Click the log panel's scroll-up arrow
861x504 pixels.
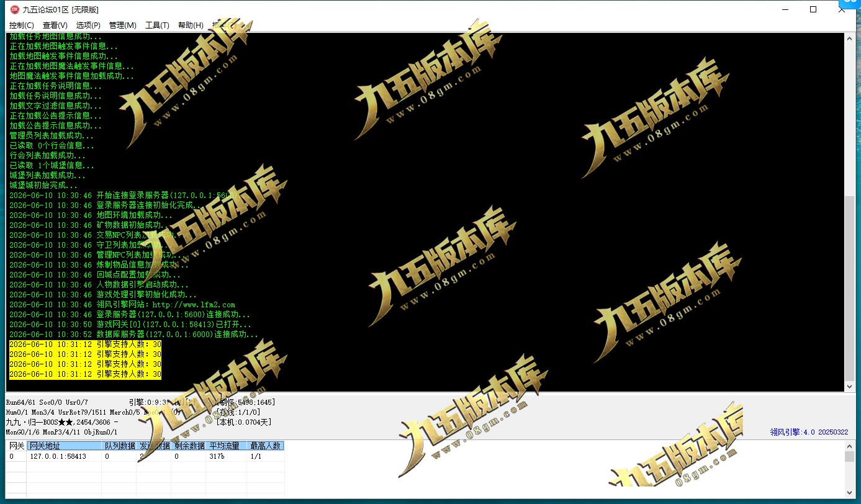(x=850, y=38)
